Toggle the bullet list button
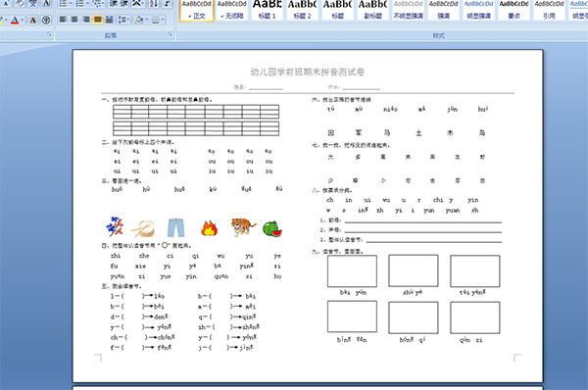 (63, 4)
